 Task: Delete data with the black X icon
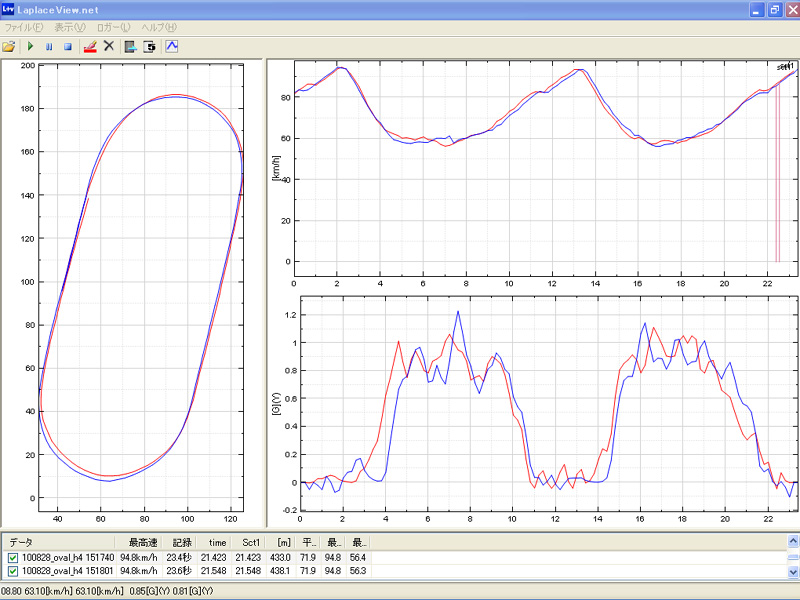pyautogui.click(x=109, y=46)
